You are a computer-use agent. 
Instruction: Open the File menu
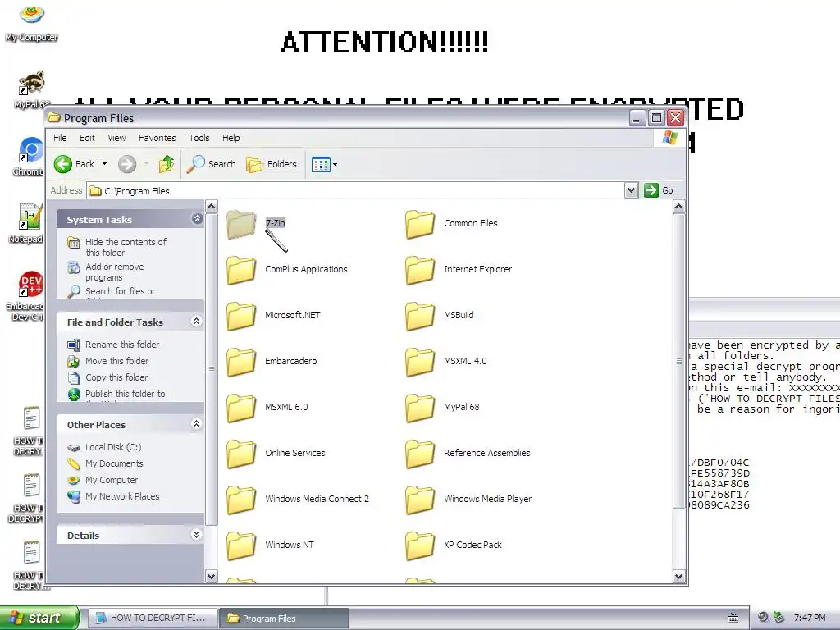pos(60,138)
